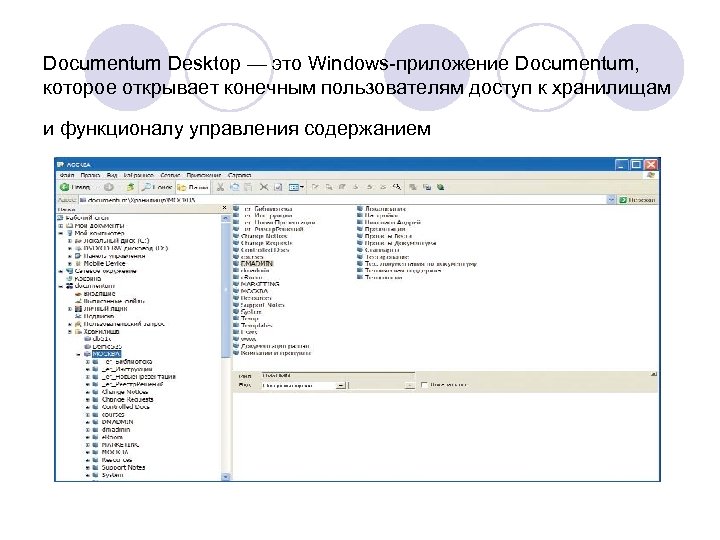This screenshot has width=720, height=540.
Task: Click folder tree scrollbar up arrow
Action: [x=225, y=219]
